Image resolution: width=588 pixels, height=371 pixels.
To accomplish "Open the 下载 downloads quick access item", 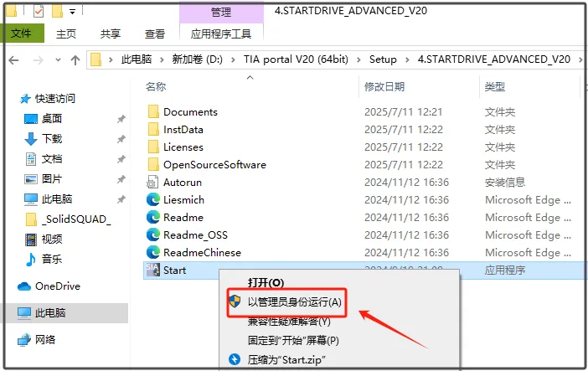I will (x=52, y=139).
